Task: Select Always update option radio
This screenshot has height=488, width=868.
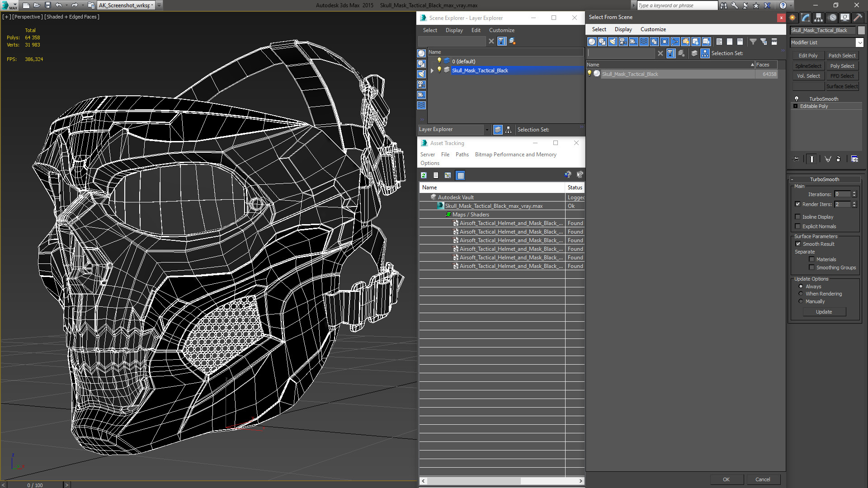Action: [801, 286]
